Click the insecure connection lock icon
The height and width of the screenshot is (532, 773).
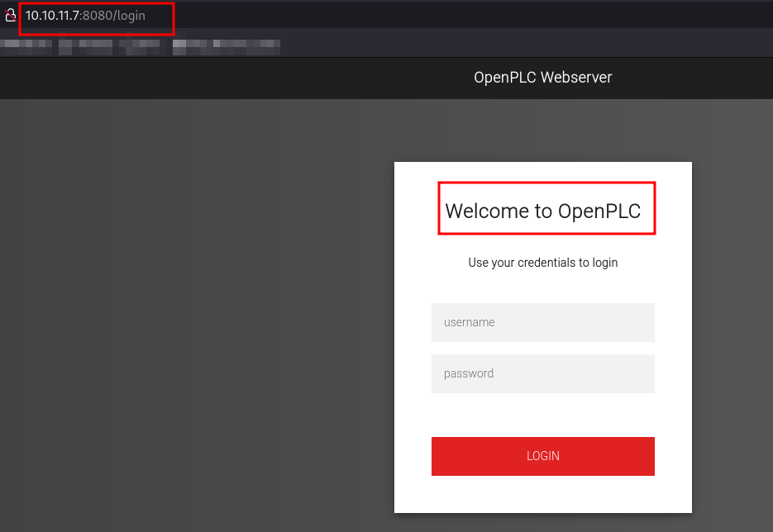point(11,15)
